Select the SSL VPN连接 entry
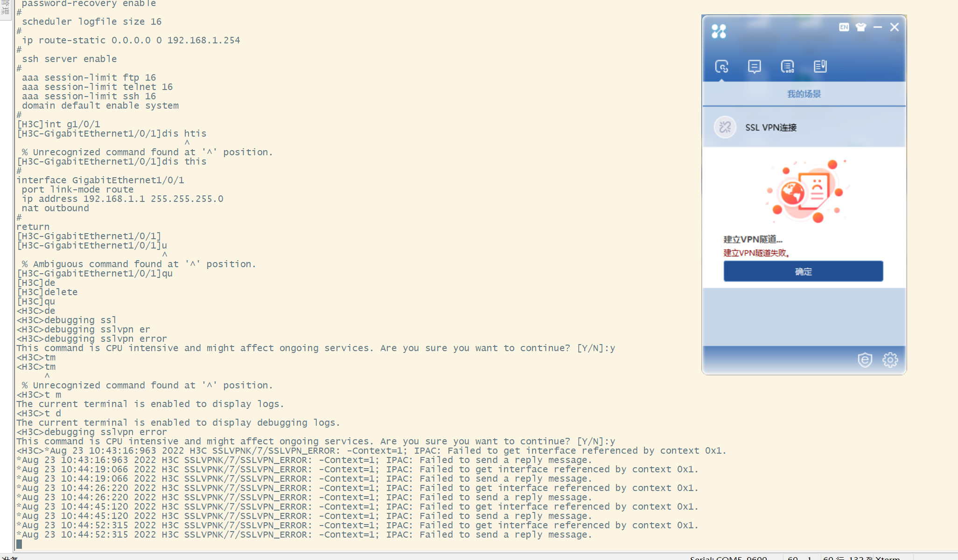 pos(771,127)
